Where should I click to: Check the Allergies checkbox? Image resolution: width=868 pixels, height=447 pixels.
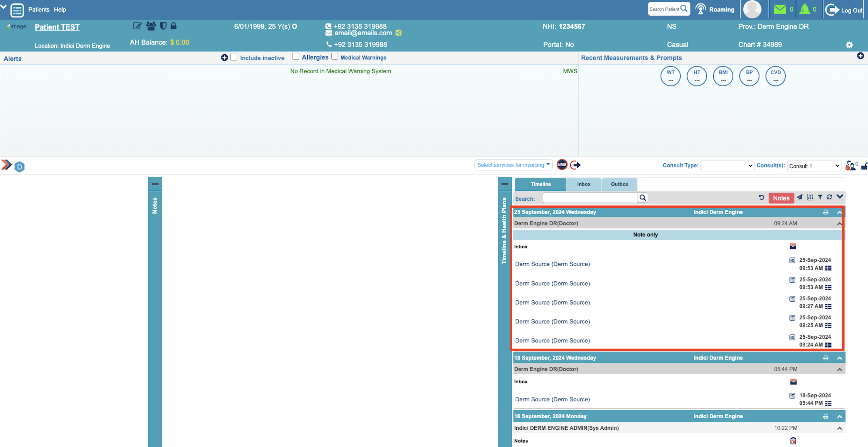click(x=296, y=57)
